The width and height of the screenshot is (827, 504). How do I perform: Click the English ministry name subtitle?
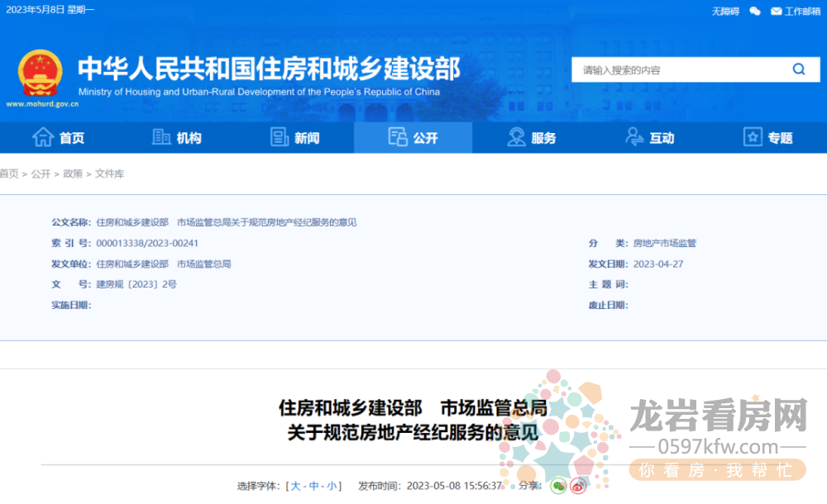[259, 92]
